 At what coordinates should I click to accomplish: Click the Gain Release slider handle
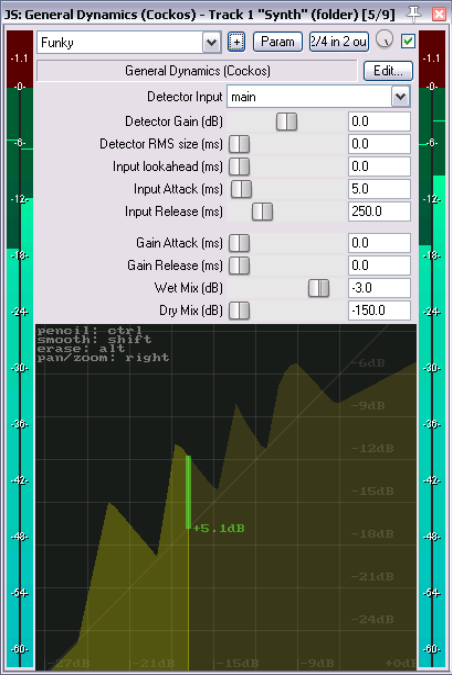point(239,266)
